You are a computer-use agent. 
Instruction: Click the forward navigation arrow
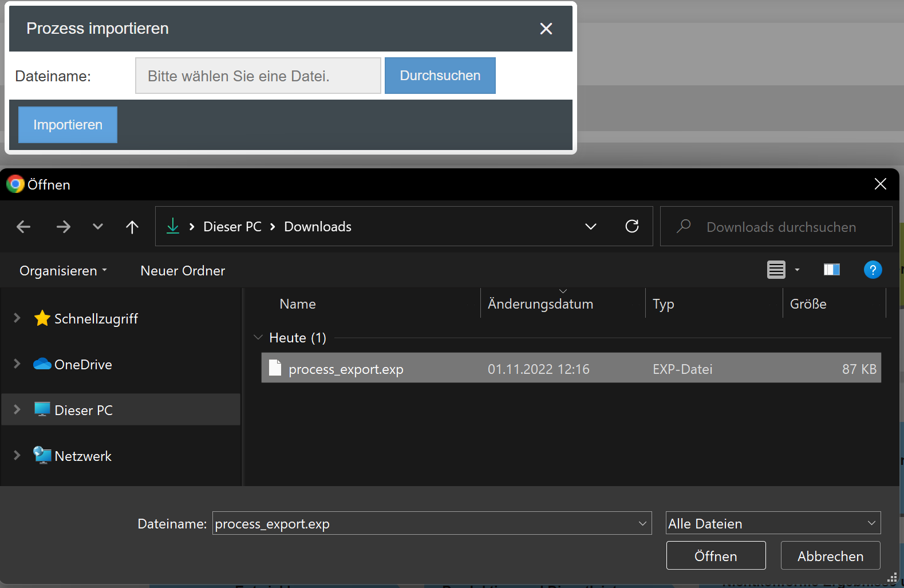tap(63, 227)
